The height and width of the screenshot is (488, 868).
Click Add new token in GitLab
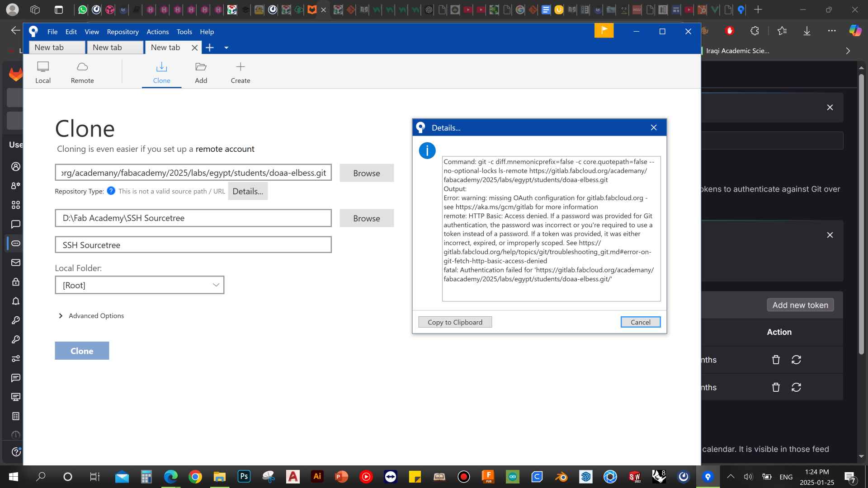coord(800,305)
